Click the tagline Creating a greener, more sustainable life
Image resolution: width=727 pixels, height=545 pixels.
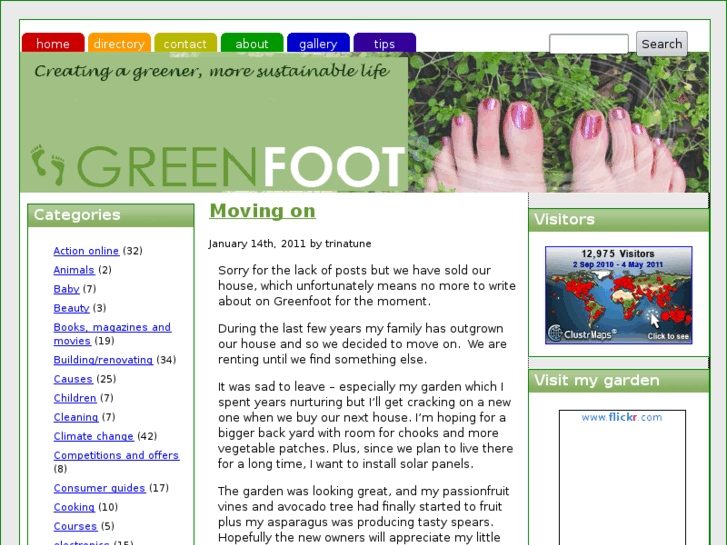211,71
